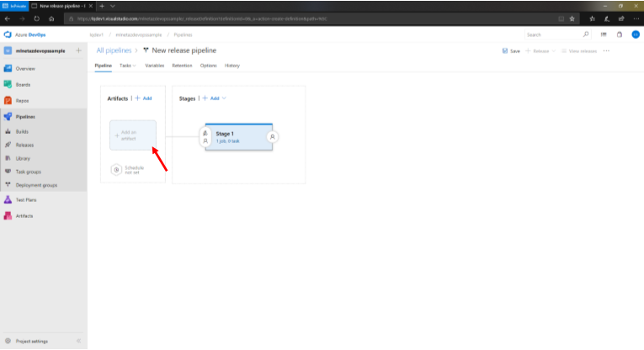Click the Search input field

pos(551,34)
